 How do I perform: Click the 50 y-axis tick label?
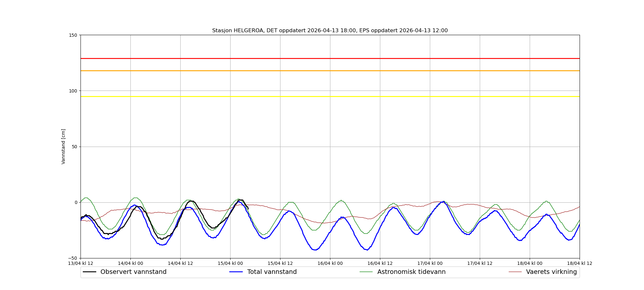[x=74, y=147]
